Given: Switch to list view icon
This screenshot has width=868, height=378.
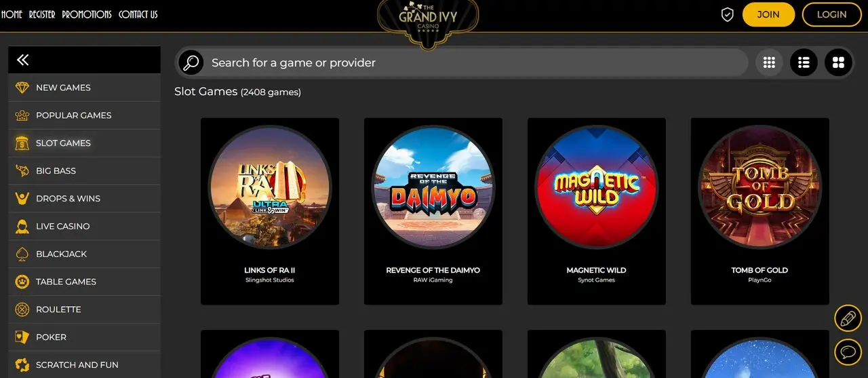Looking at the screenshot, I should (804, 62).
